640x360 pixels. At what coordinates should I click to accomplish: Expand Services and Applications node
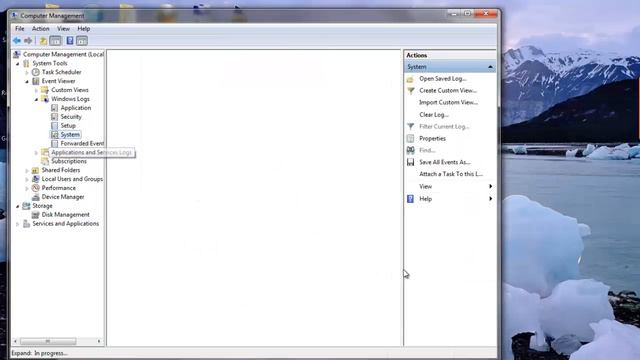tap(18, 224)
